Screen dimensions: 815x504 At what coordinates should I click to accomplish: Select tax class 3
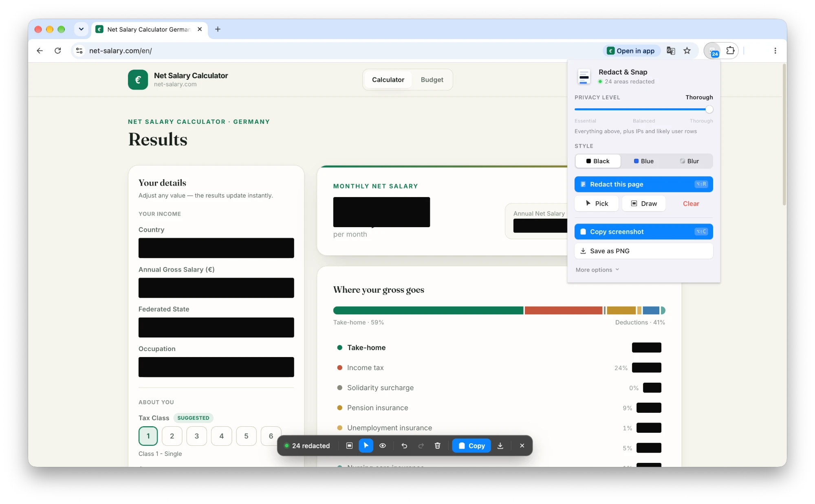(197, 436)
